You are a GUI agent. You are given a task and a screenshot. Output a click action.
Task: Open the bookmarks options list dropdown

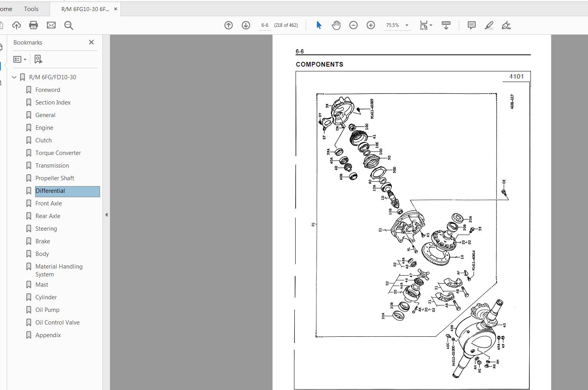20,59
